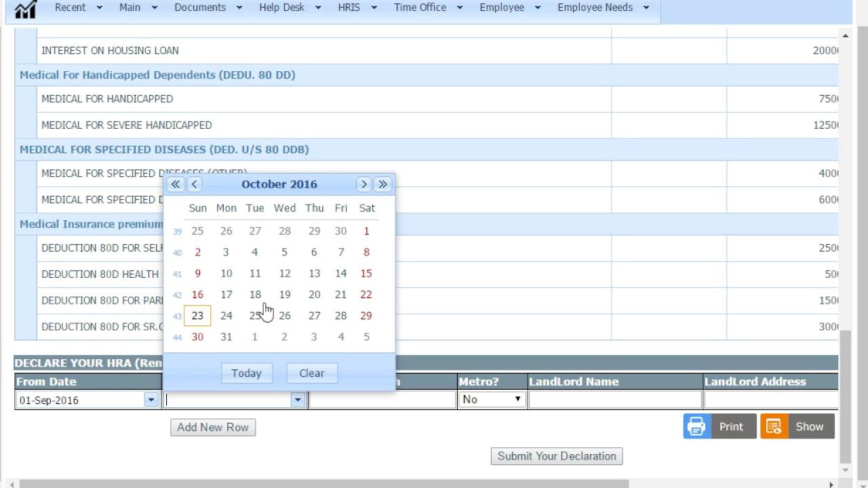Select September 25 in calendar
Image resolution: width=868 pixels, height=488 pixels.
(197, 231)
